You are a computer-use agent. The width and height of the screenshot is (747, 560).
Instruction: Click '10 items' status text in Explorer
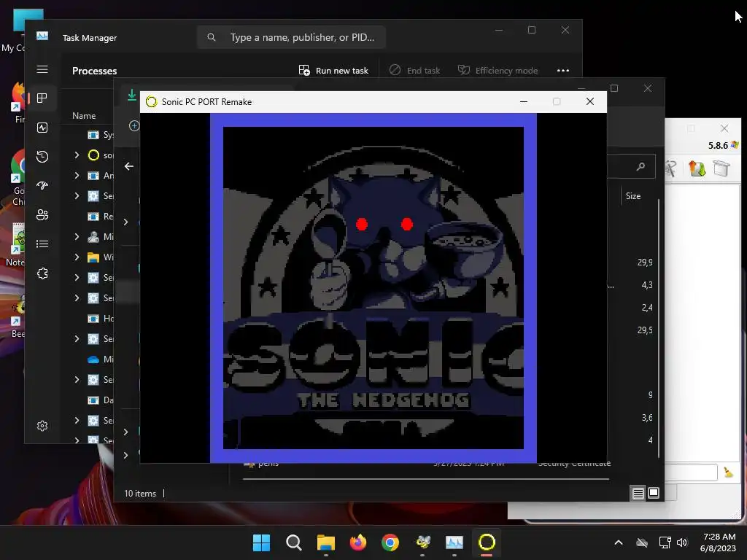[140, 494]
